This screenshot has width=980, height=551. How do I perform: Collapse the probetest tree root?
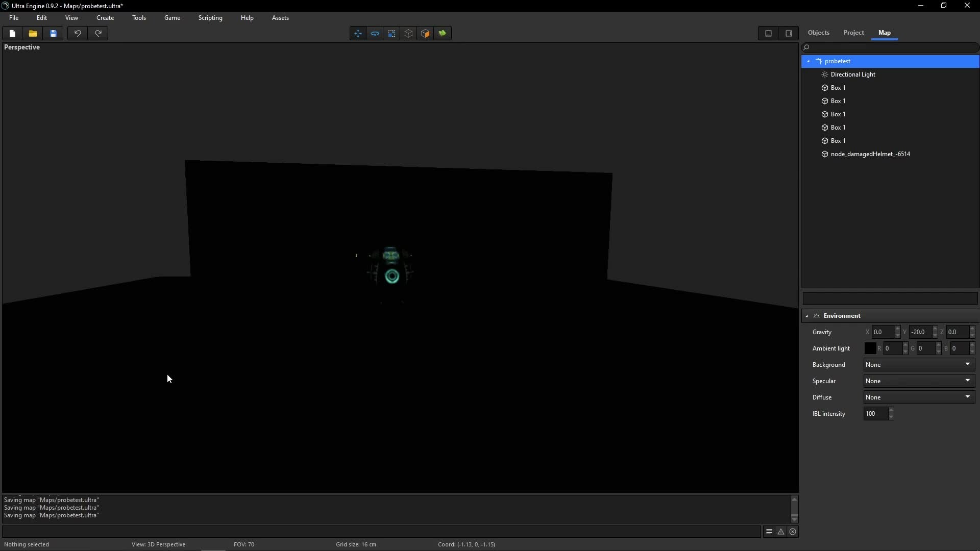coord(808,61)
